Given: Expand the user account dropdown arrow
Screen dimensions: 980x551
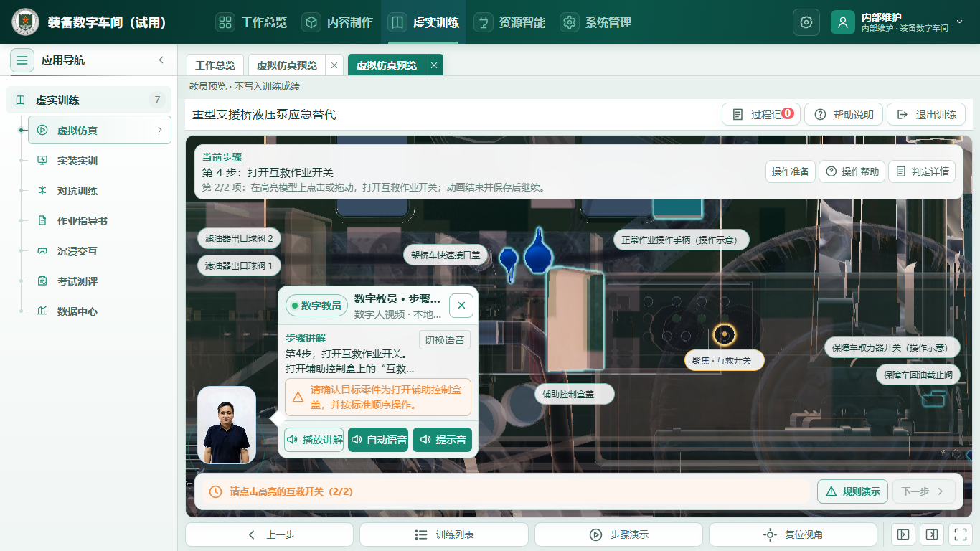Looking at the screenshot, I should (960, 22).
